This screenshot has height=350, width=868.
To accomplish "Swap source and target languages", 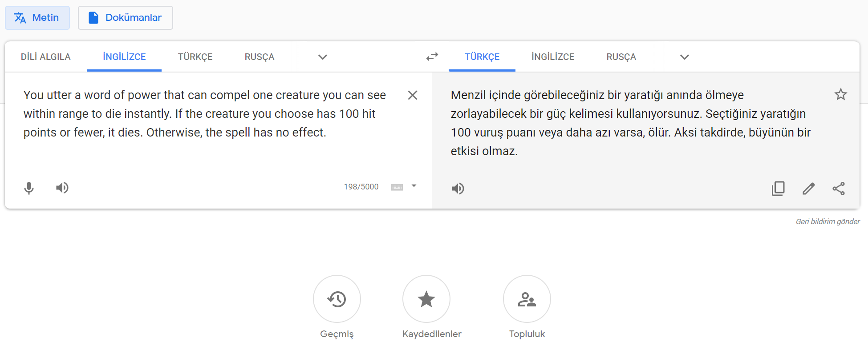I will tap(432, 56).
